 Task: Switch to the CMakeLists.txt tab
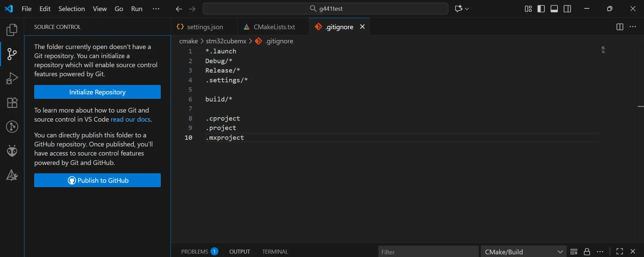coord(273,27)
